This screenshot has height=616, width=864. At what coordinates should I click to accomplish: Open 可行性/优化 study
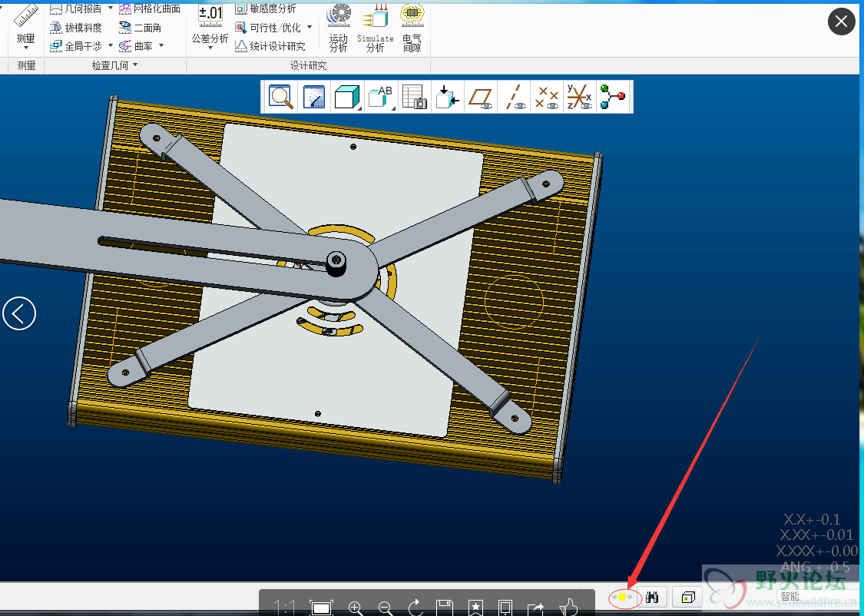pos(268,28)
